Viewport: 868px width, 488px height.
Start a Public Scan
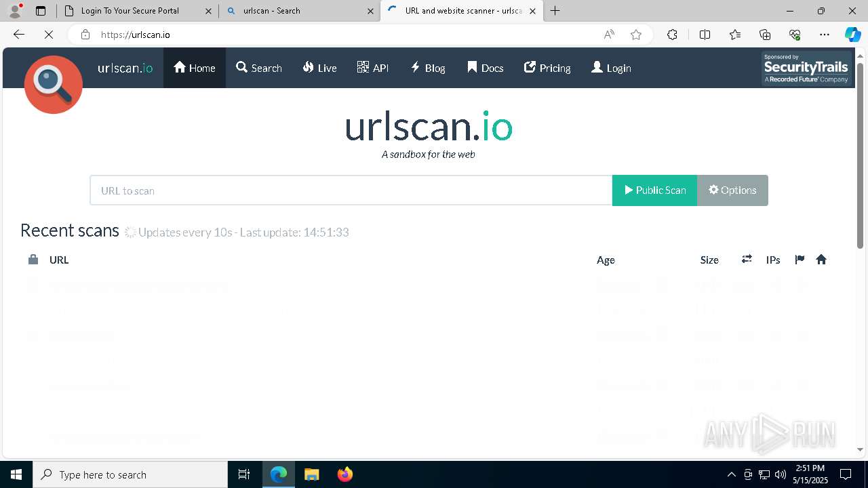654,190
